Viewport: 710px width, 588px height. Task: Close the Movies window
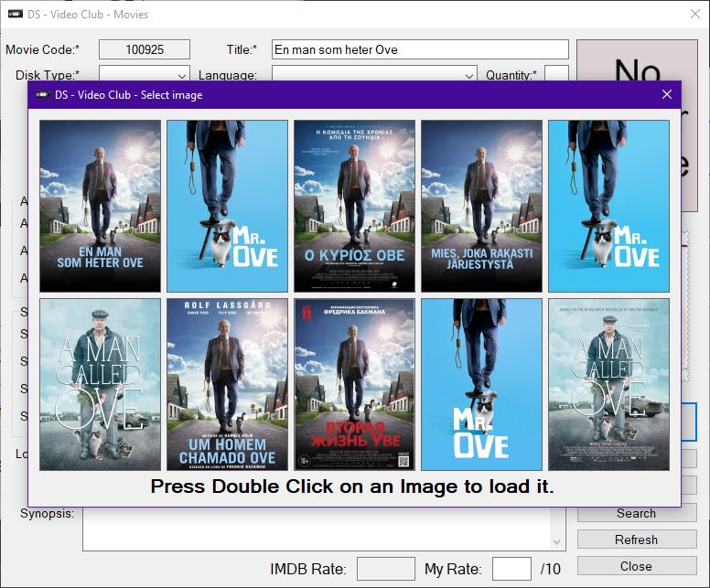click(x=695, y=14)
